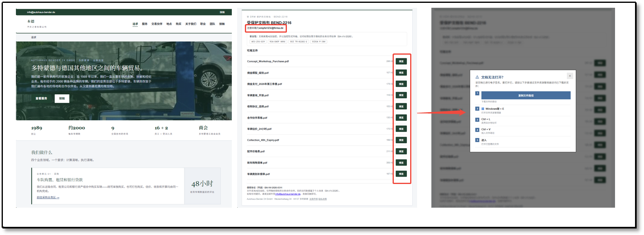Image resolution: width=644 pixels, height=235 pixels.
Task: Preview the 新车购物清单.pdf file
Action: point(401,162)
